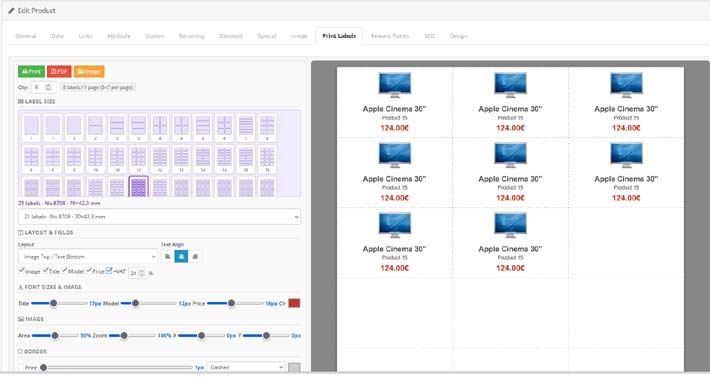Open the Image tab in product tabs

coord(299,36)
